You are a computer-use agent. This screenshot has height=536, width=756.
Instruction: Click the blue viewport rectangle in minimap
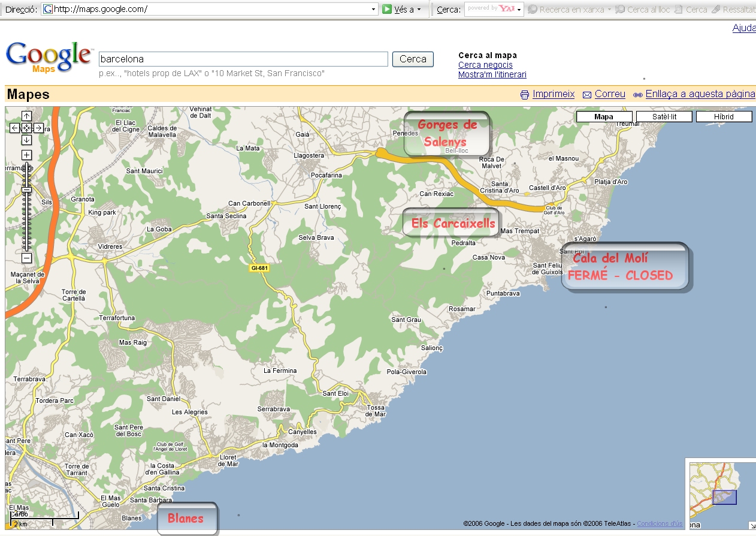pos(724,497)
